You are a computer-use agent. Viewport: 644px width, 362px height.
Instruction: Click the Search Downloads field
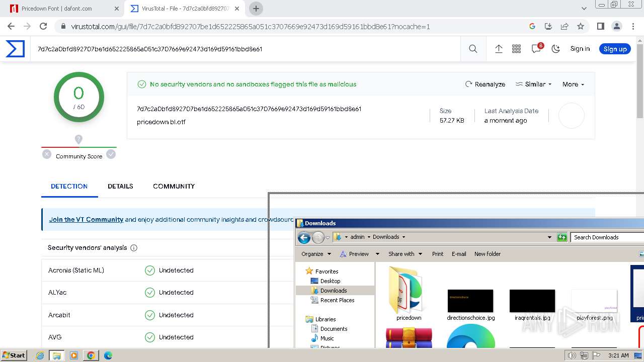tap(607, 237)
